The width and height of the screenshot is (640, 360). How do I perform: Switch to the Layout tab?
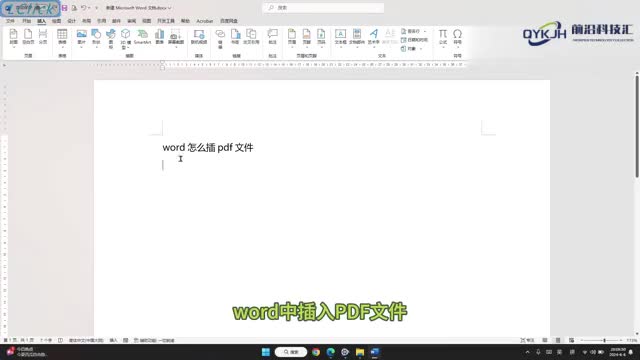87,21
